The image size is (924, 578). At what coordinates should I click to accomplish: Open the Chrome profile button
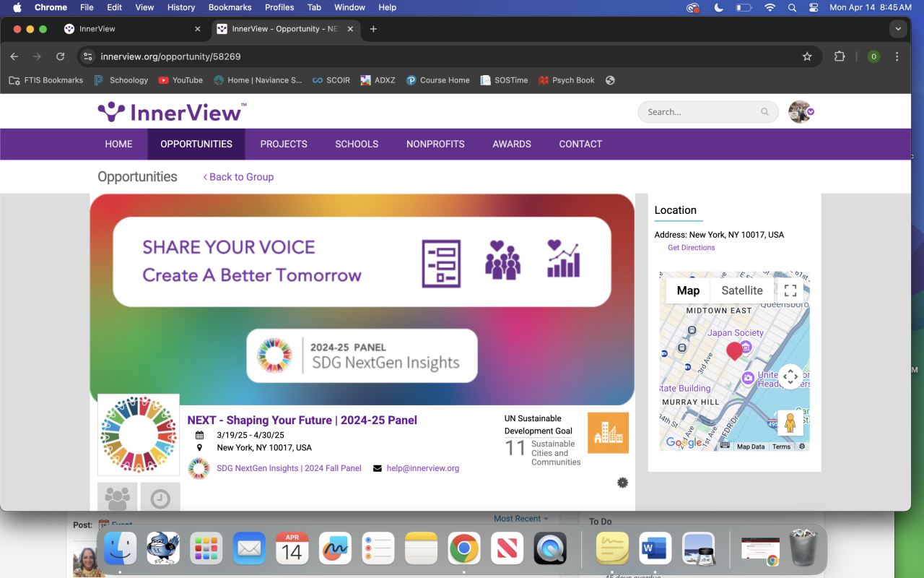873,56
